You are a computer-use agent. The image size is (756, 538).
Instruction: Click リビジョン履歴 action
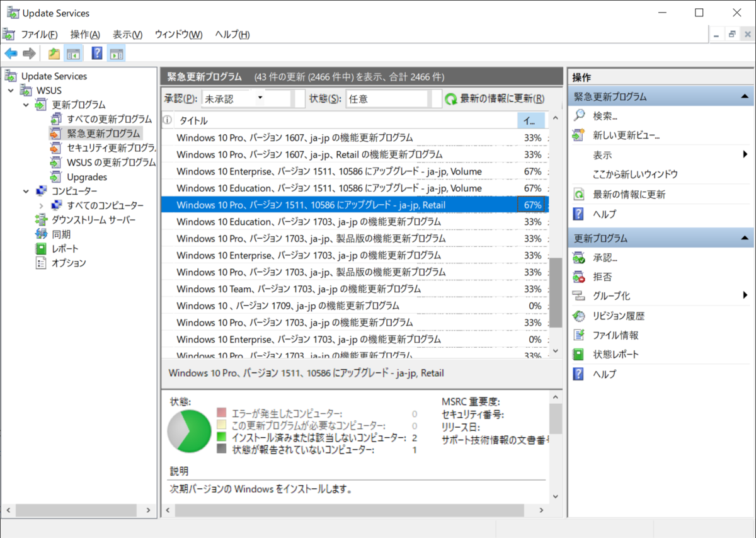coord(619,316)
